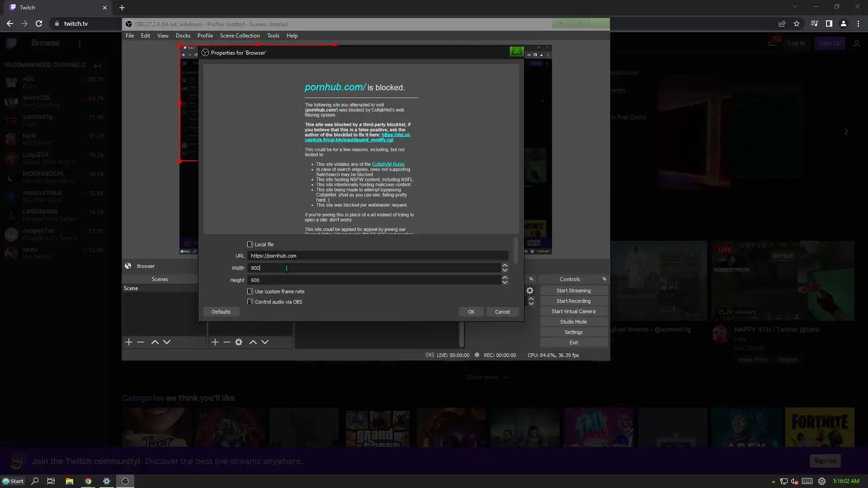This screenshot has width=868, height=488.
Task: Open the Docks menu
Action: [x=183, y=36]
